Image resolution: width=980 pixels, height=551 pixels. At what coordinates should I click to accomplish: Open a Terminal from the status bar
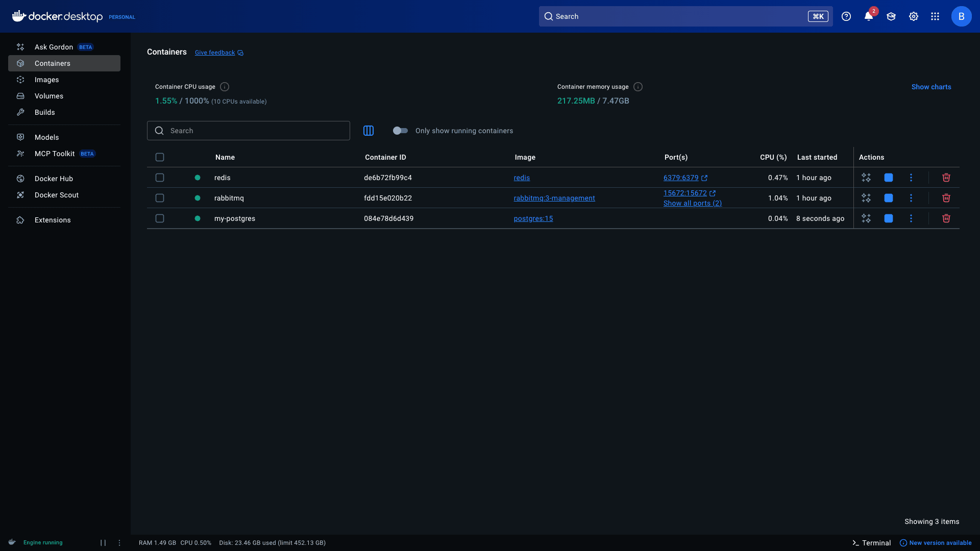871,543
